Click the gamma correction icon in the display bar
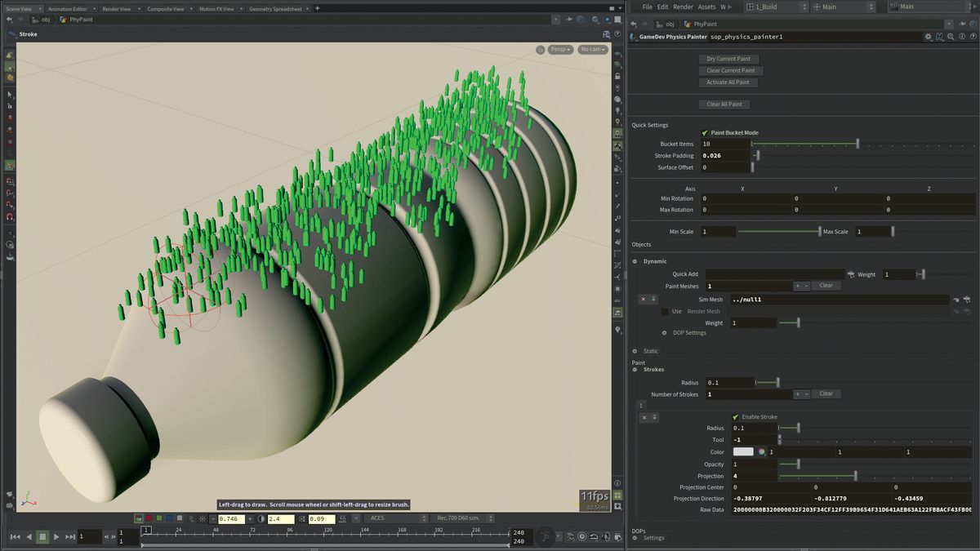This screenshot has width=980, height=551. click(x=259, y=518)
